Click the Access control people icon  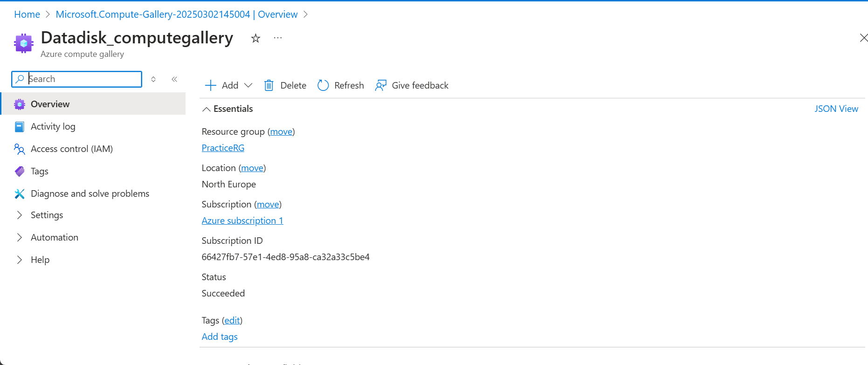pyautogui.click(x=20, y=149)
